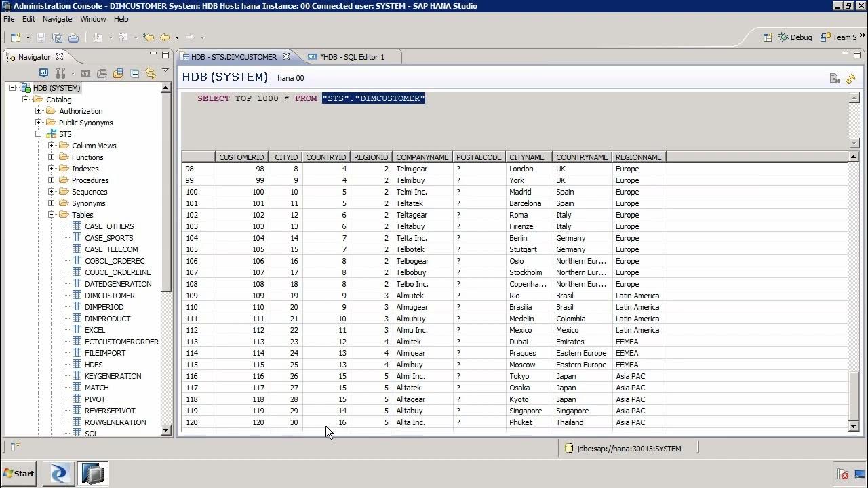Viewport: 868px width, 488px height.
Task: Click the POSTALCODE column header
Action: (x=479, y=157)
